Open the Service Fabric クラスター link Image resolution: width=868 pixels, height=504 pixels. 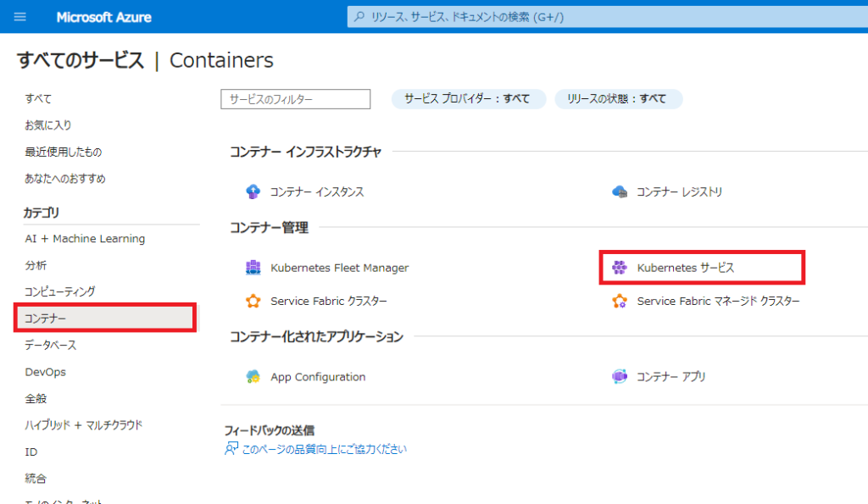click(x=329, y=301)
